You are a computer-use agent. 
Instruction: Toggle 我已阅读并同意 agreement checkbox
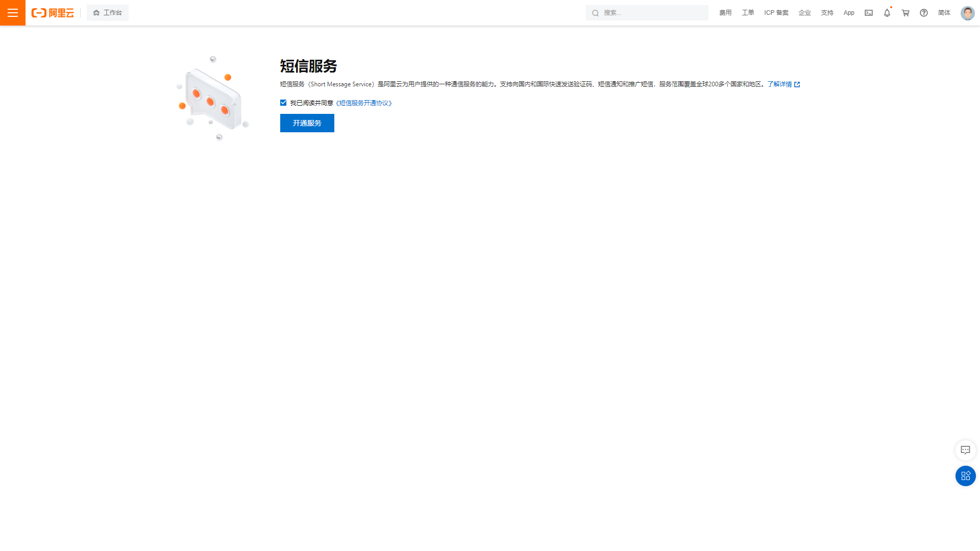(x=283, y=103)
